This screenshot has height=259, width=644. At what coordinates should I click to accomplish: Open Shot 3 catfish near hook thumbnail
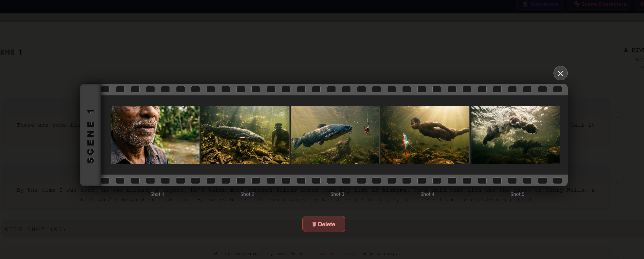(x=335, y=135)
